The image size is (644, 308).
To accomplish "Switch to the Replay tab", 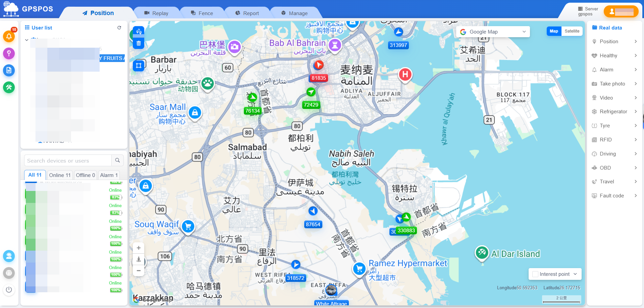I will click(156, 13).
